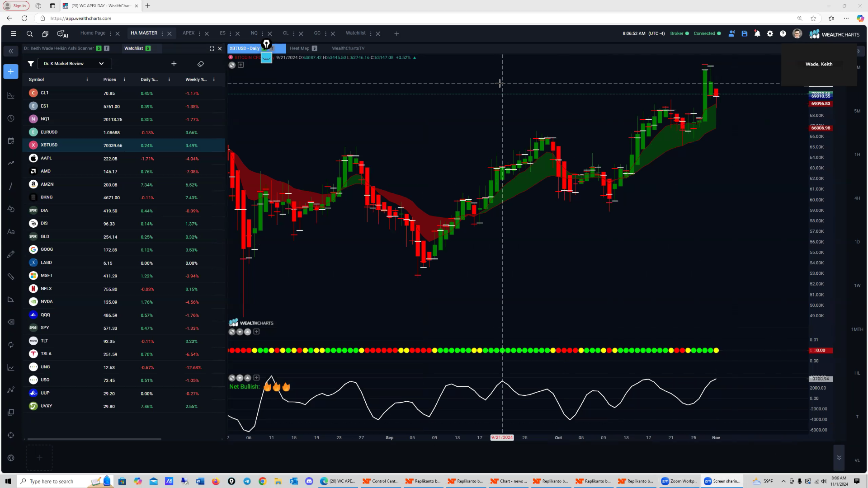868x488 pixels.
Task: Open Home Page tab options menu
Action: pos(110,33)
